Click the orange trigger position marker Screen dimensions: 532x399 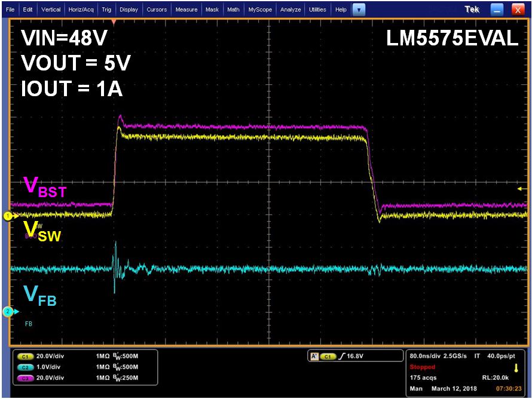pyautogui.click(x=114, y=22)
